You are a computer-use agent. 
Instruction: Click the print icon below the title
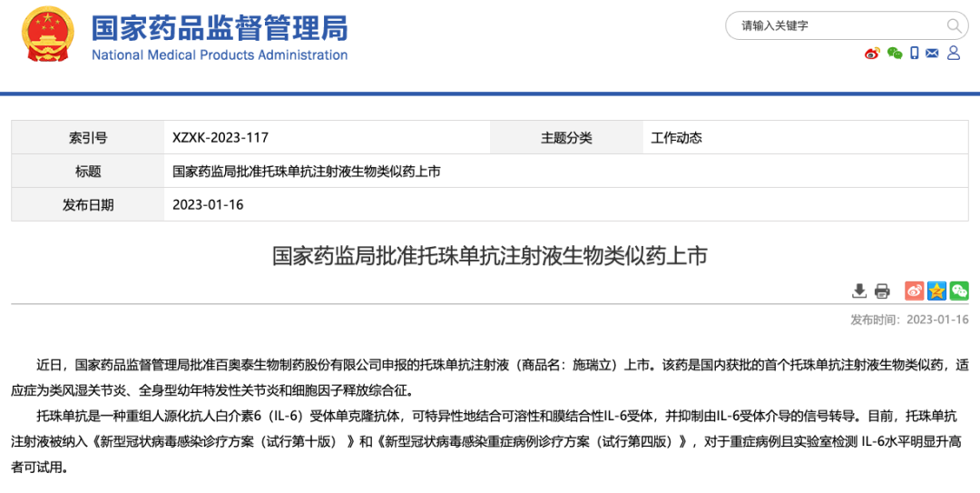[x=882, y=291]
